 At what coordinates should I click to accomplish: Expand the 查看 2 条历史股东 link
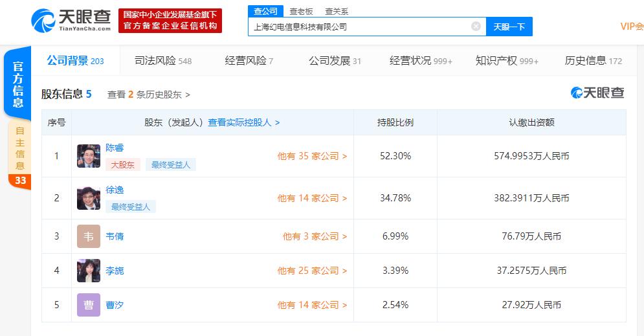point(149,95)
